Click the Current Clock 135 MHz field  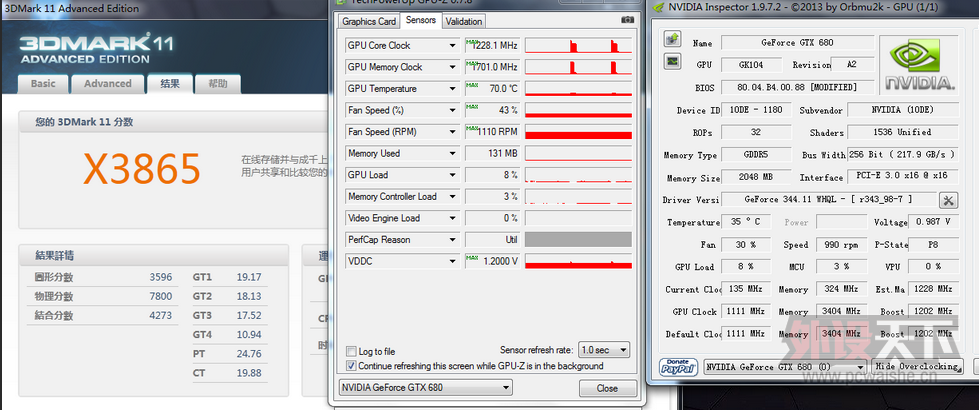745,289
